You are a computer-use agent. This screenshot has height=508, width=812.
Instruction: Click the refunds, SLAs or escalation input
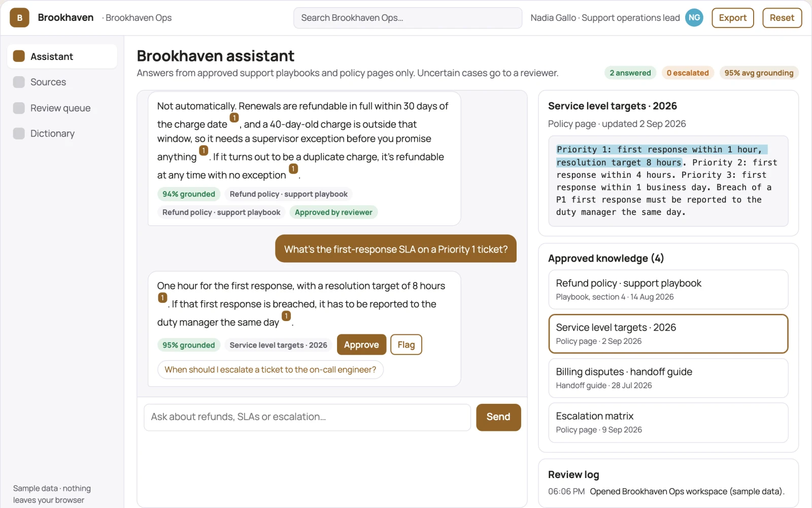pos(307,417)
